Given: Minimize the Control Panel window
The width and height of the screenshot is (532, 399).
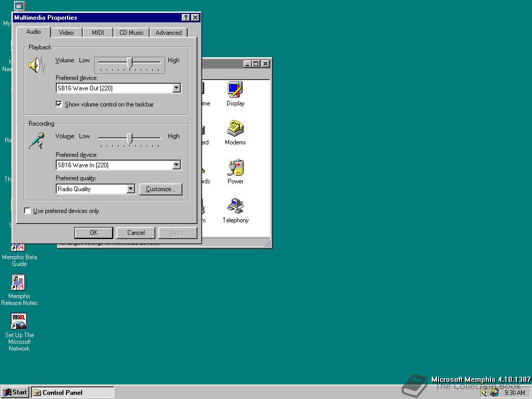Looking at the screenshot, I should pyautogui.click(x=248, y=63).
